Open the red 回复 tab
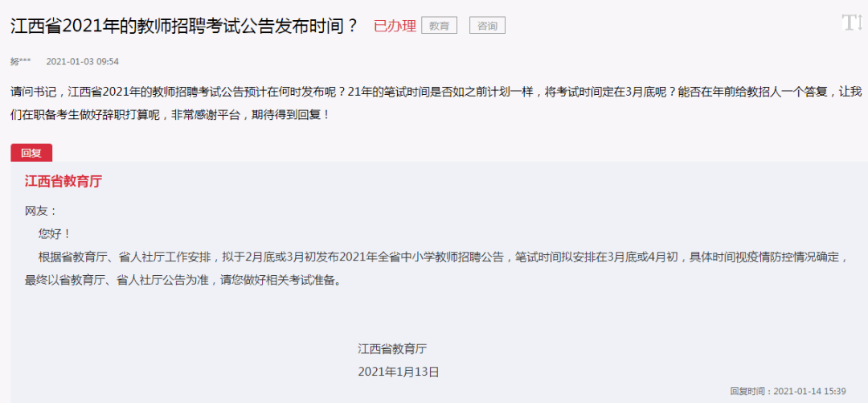Screen dimensions: 868x403 click(x=31, y=153)
